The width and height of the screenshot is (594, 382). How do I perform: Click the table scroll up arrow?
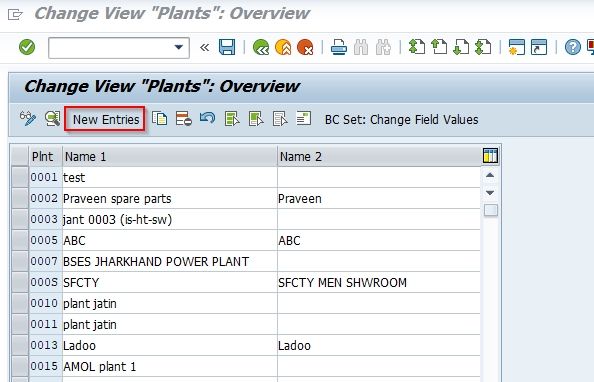490,175
